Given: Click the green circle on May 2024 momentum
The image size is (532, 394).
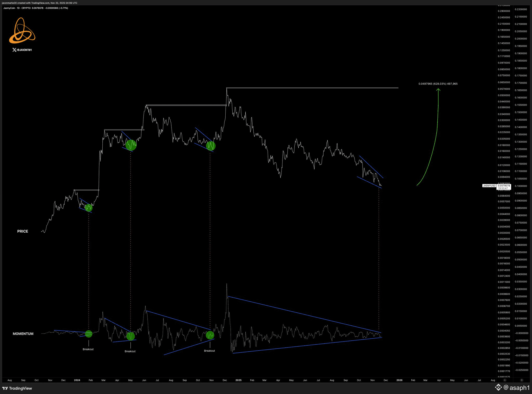Looking at the screenshot, I should point(131,336).
